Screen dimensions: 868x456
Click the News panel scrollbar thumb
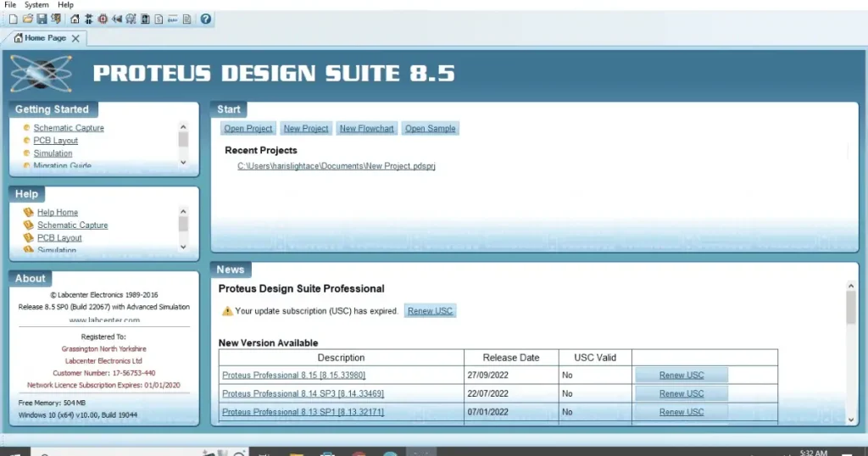851,307
